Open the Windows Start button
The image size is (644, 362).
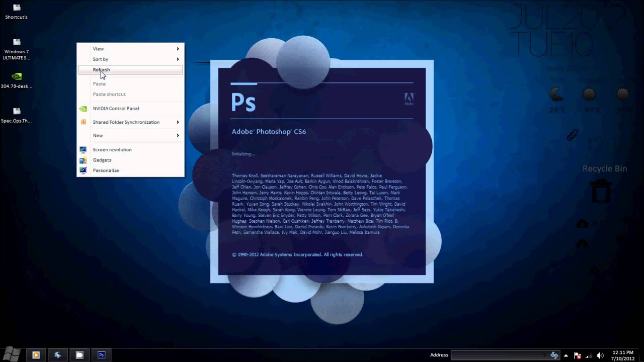[11, 354]
